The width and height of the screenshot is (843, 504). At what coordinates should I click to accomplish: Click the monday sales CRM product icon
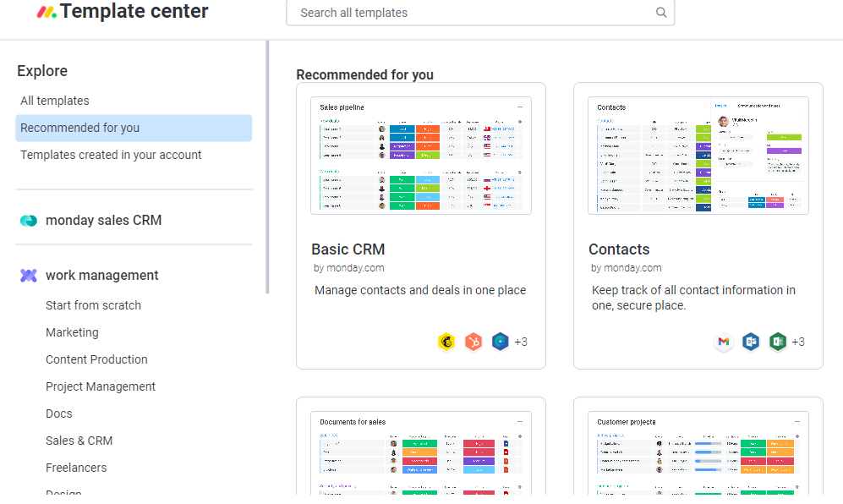[x=29, y=221]
